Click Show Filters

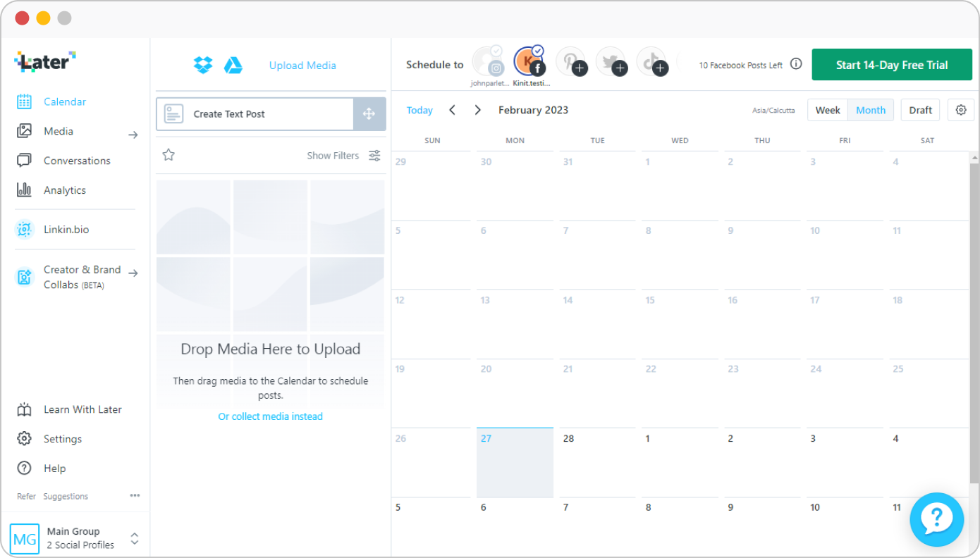333,156
